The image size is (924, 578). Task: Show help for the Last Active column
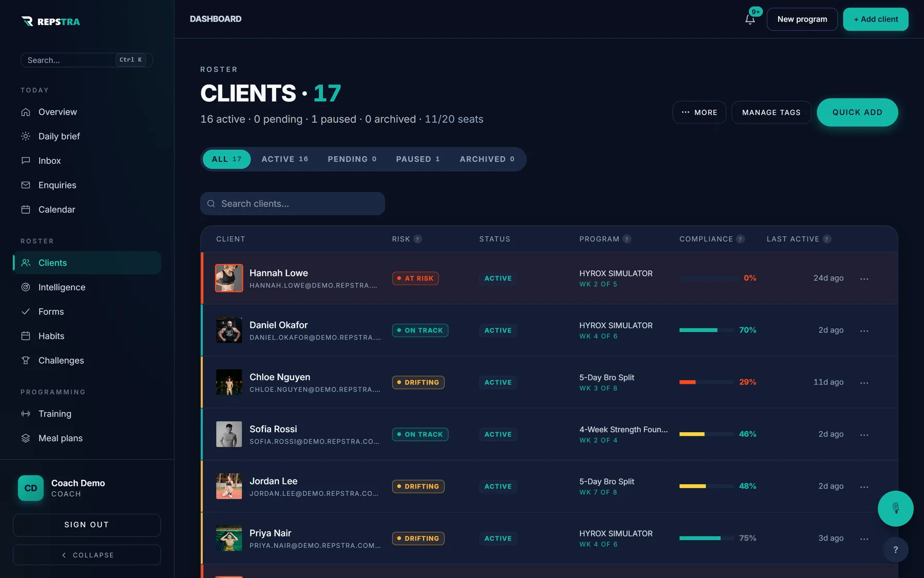coord(826,239)
